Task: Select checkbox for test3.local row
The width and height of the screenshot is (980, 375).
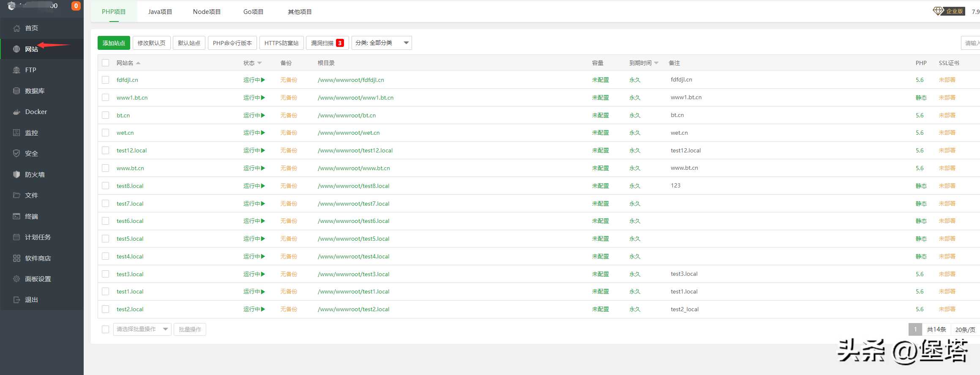Action: pyautogui.click(x=106, y=274)
